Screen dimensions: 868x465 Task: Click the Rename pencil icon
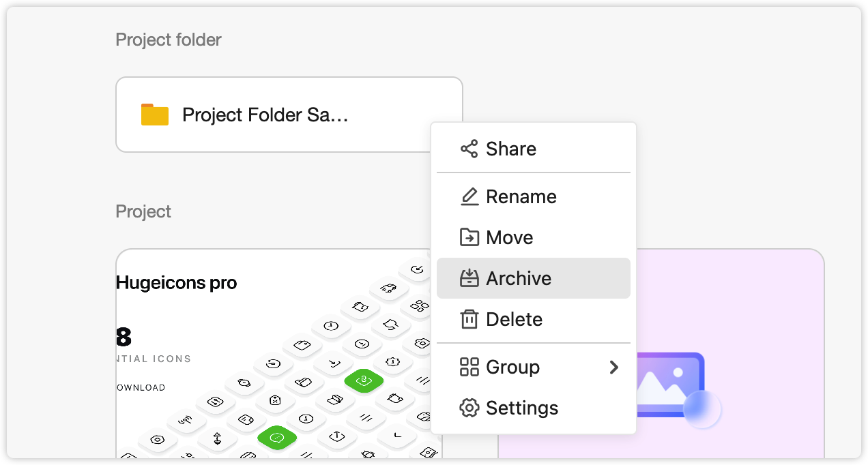[469, 196]
